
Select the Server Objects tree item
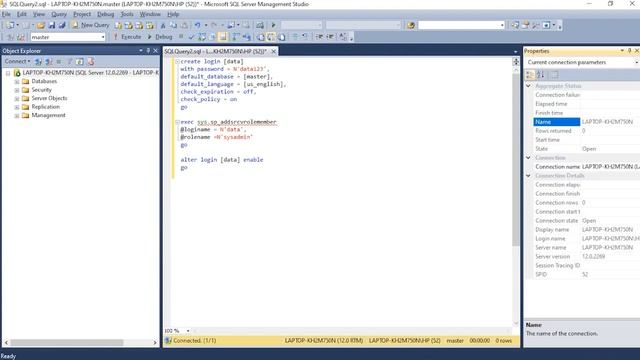pos(49,98)
